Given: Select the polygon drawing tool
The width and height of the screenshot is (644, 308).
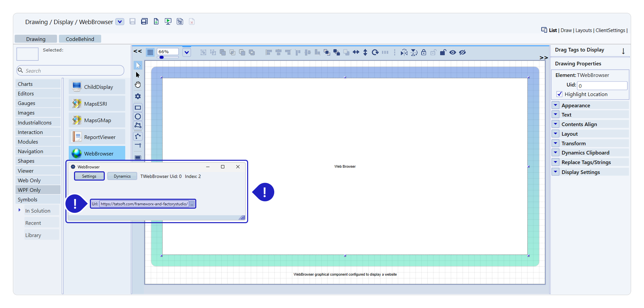Looking at the screenshot, I should pos(138,125).
